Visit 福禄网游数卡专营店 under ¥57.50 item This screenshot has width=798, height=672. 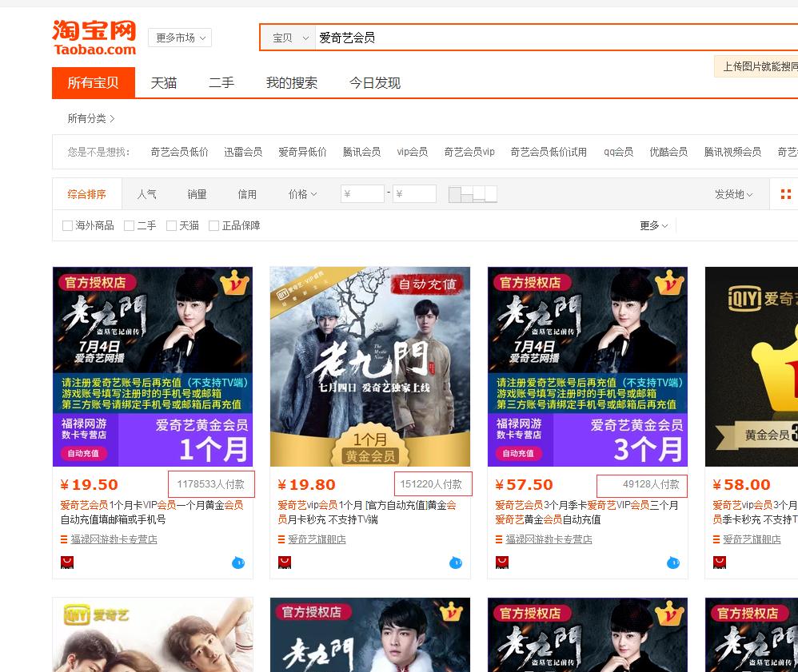549,539
